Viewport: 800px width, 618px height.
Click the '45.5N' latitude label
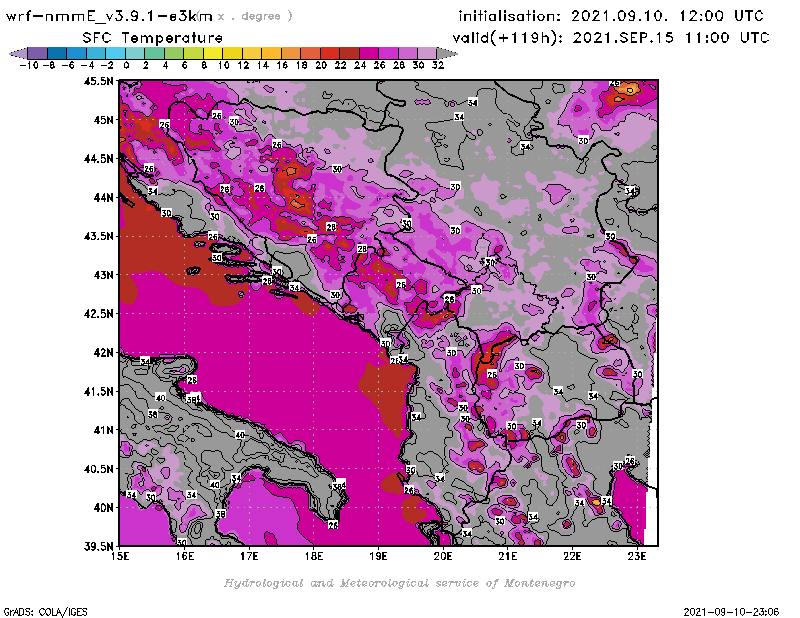pyautogui.click(x=98, y=81)
